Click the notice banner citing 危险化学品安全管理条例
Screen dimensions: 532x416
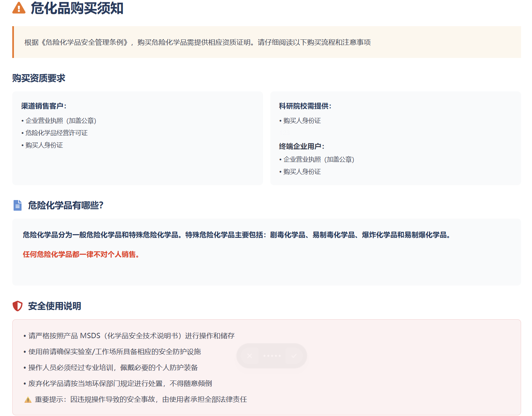(x=267, y=42)
